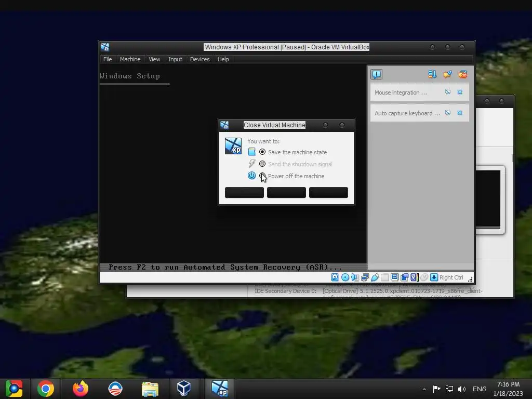Click the USB devices status icon

point(375,277)
